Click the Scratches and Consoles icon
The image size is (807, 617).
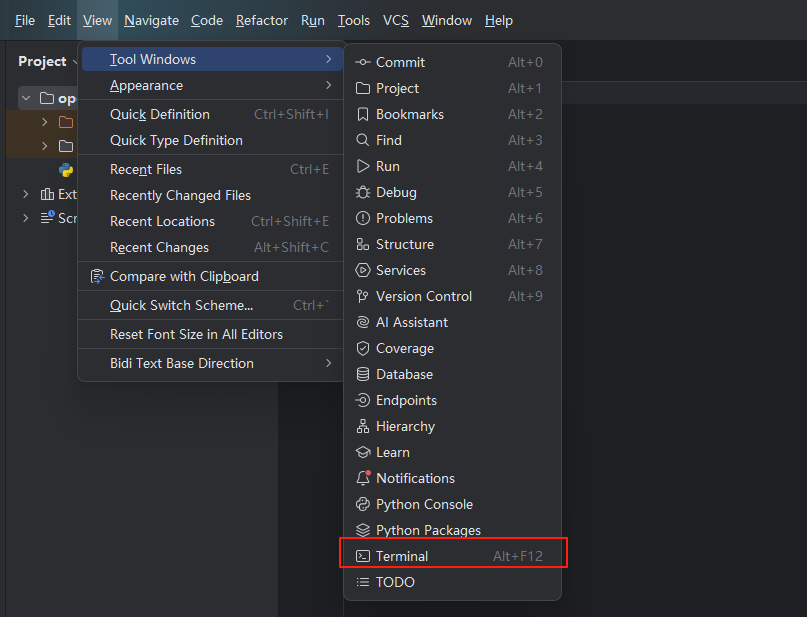(47, 218)
